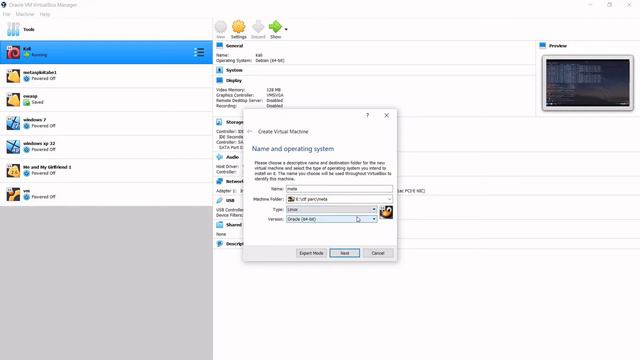This screenshot has width=640, height=360.
Task: Close the Create Virtual Machine dialog
Action: coord(387,116)
